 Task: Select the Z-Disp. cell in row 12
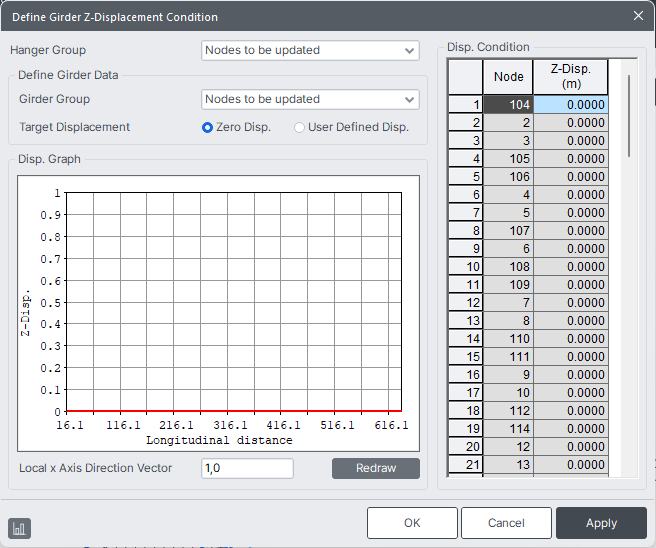point(571,302)
